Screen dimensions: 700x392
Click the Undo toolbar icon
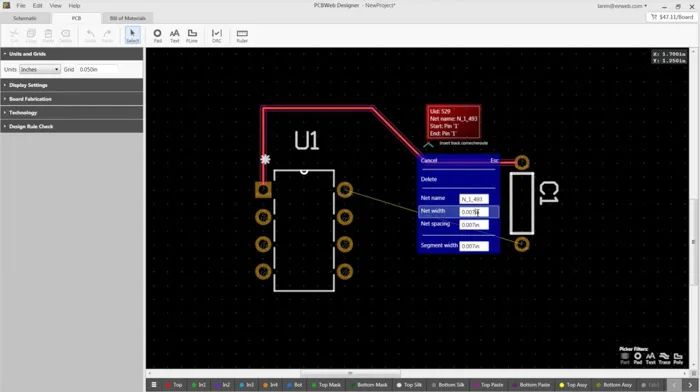click(90, 36)
